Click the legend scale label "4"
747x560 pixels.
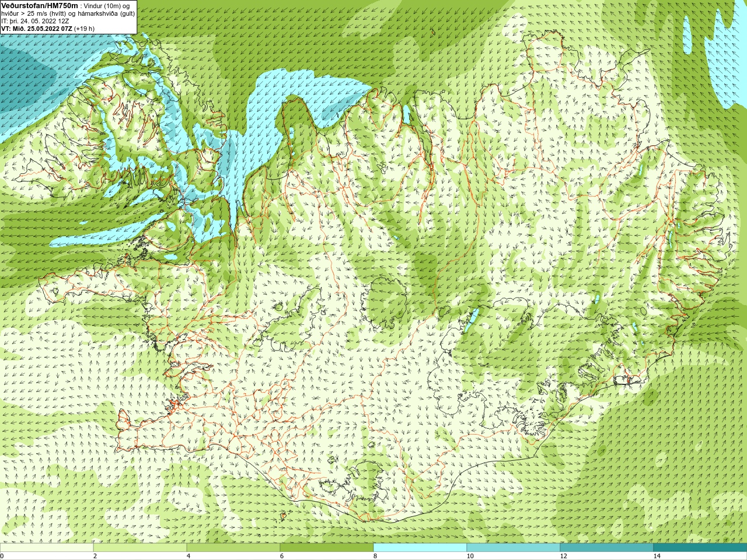(189, 556)
